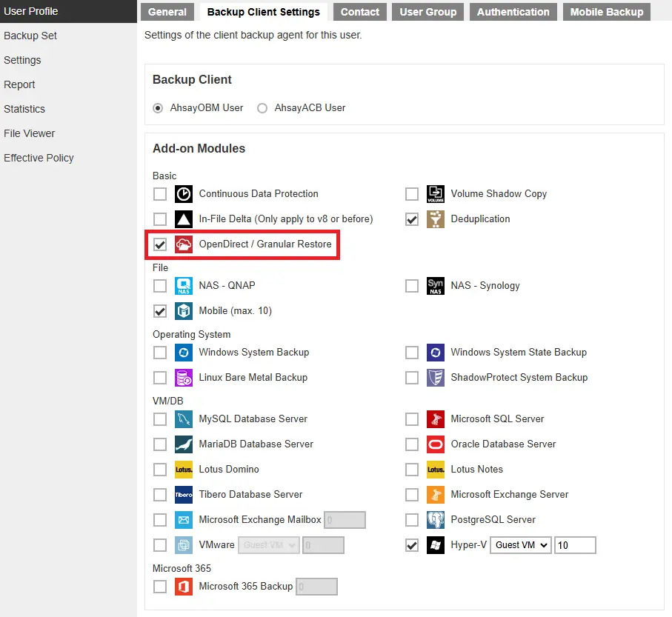Image resolution: width=672 pixels, height=617 pixels.
Task: Open the VMware Guest VM dropdown
Action: (269, 545)
